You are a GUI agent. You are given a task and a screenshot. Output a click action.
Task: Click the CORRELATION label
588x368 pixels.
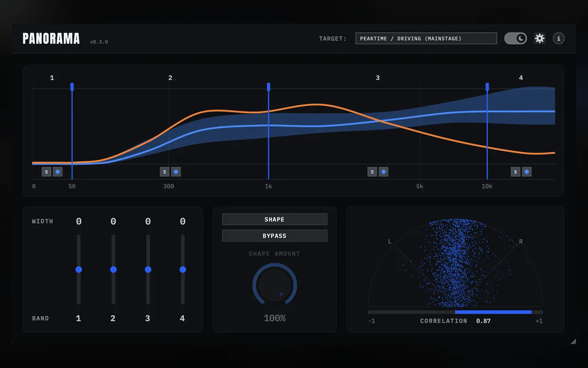coord(444,321)
